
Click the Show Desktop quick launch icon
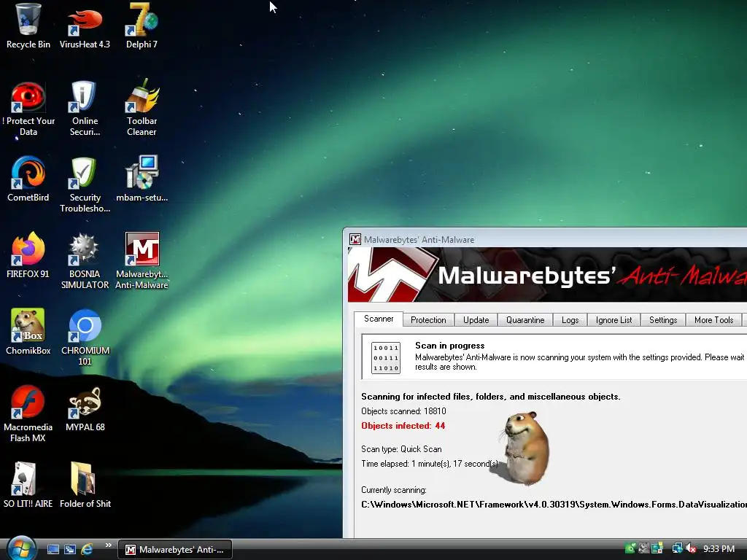[x=53, y=550]
